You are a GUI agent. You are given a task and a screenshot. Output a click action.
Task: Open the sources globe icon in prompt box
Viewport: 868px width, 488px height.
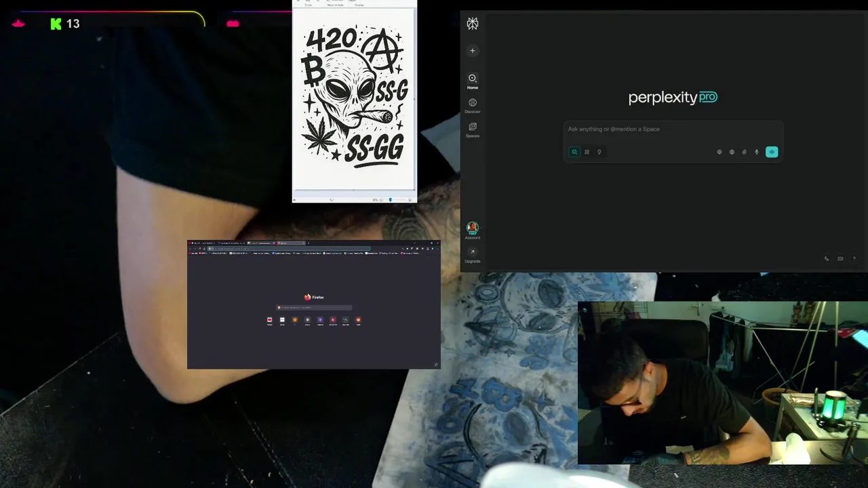(x=732, y=152)
